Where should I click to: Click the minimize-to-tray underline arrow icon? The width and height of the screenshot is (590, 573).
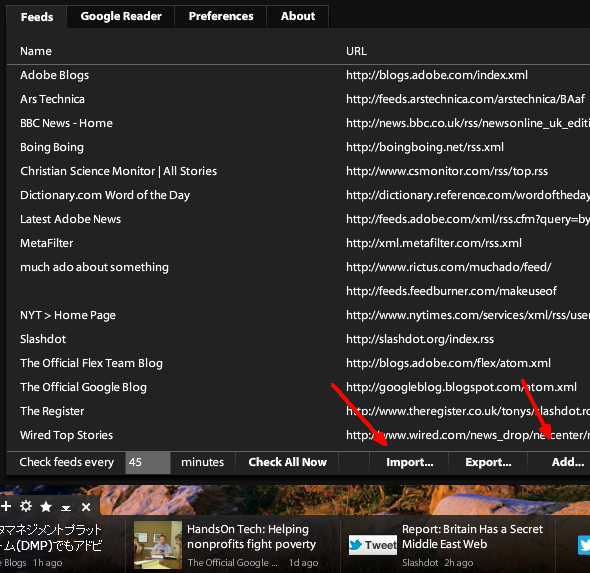tap(66, 508)
